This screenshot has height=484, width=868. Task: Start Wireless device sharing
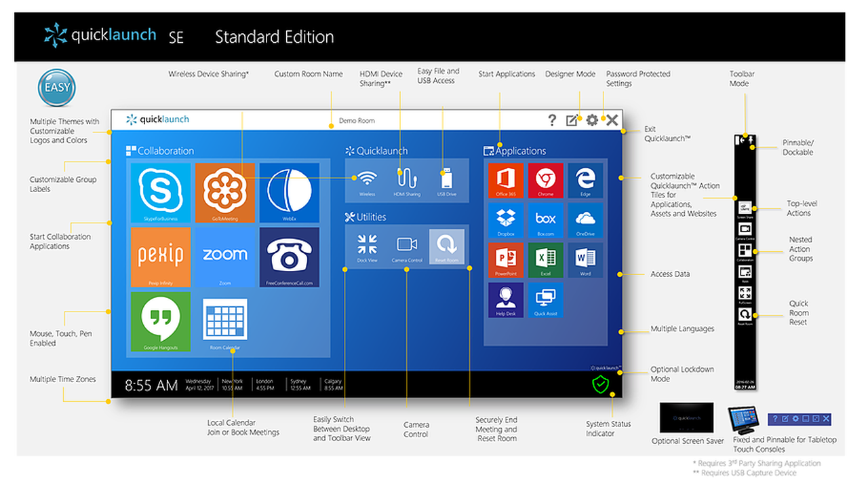[x=367, y=181]
